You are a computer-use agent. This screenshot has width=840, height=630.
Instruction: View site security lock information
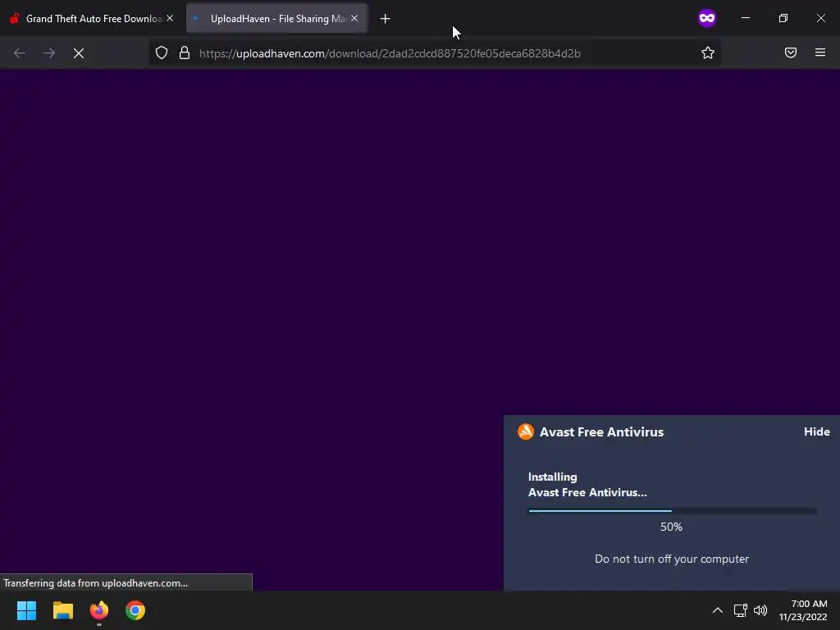tap(185, 53)
